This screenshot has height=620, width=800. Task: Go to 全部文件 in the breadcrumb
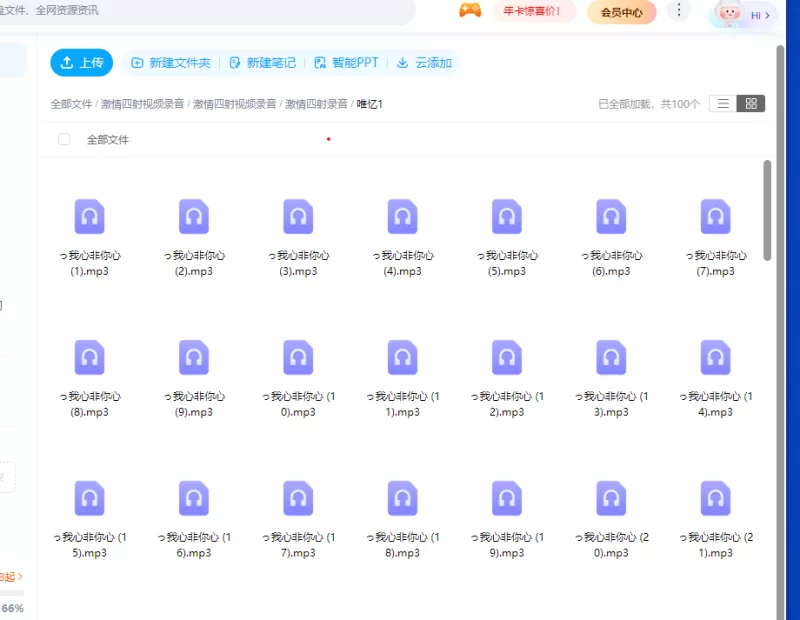point(71,104)
